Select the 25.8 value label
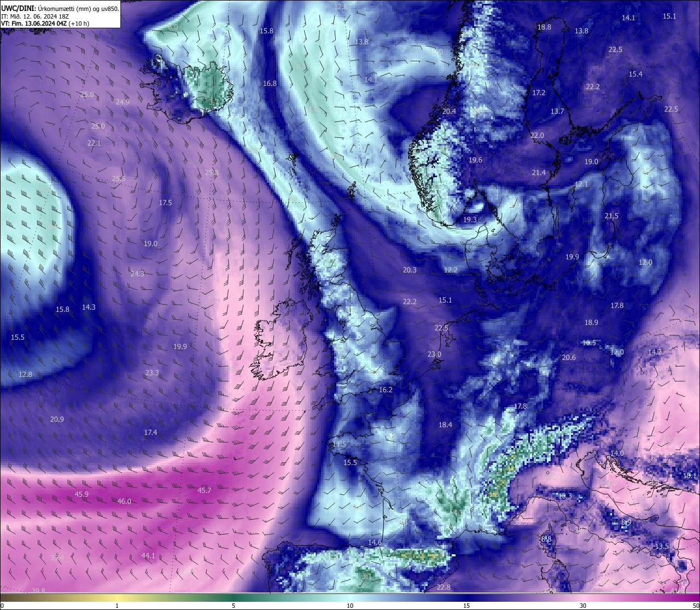This screenshot has width=700, height=610. pos(212,172)
